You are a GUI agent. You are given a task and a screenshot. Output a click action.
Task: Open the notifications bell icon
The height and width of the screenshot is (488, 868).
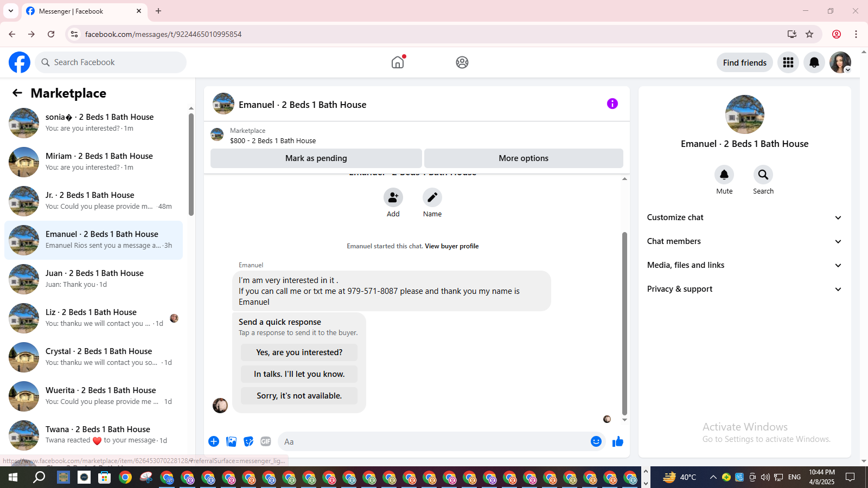pyautogui.click(x=814, y=62)
